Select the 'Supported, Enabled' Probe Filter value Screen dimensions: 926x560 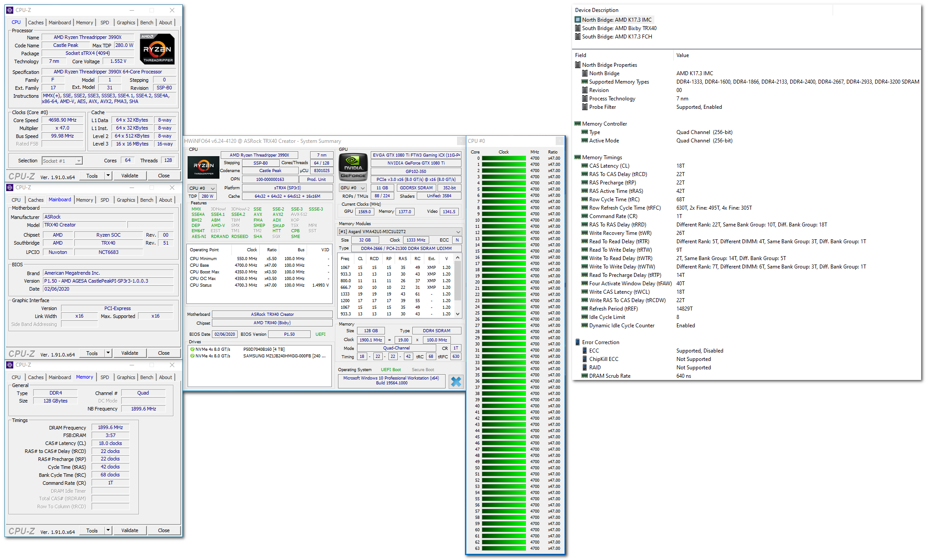[x=699, y=107]
